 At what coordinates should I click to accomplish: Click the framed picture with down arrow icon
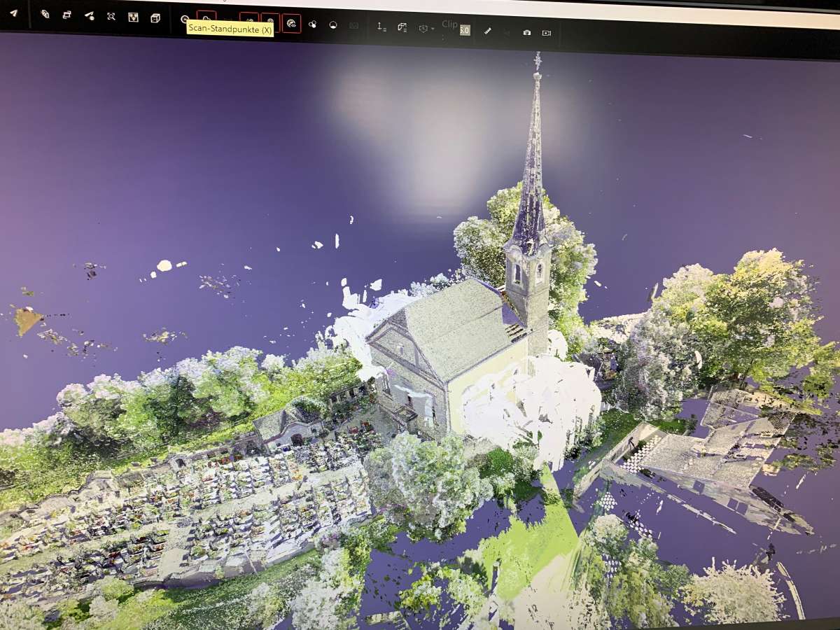(x=134, y=17)
